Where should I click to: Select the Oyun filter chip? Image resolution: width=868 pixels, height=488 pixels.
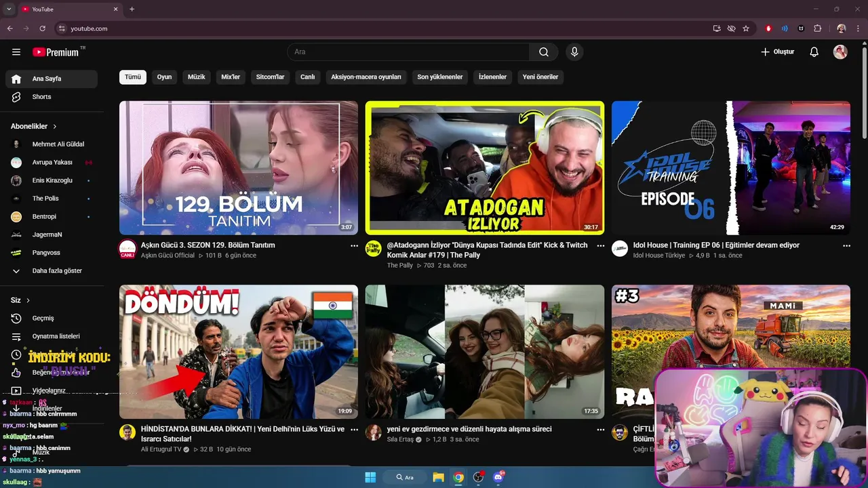click(164, 77)
